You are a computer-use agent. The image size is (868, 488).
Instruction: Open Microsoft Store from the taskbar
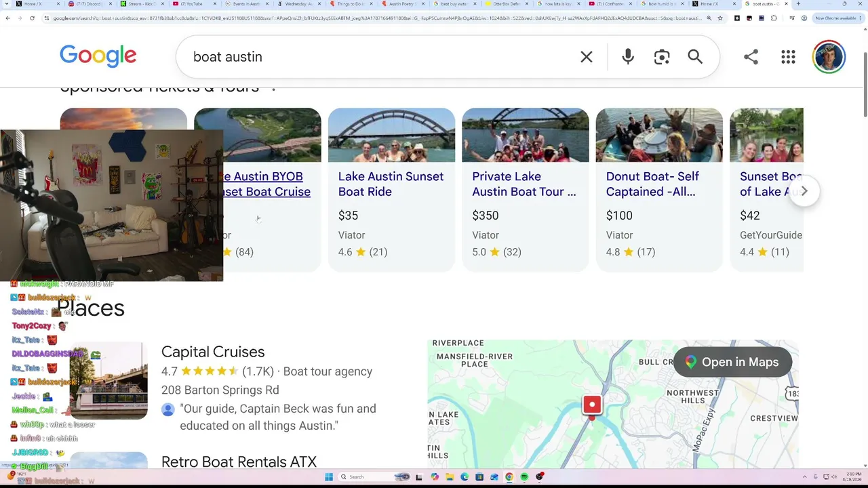click(479, 476)
